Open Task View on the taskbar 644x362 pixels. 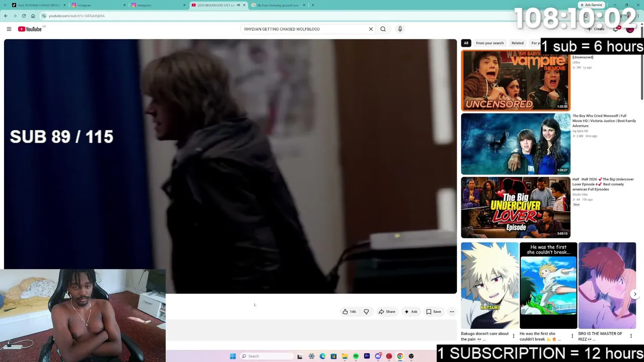point(299,356)
